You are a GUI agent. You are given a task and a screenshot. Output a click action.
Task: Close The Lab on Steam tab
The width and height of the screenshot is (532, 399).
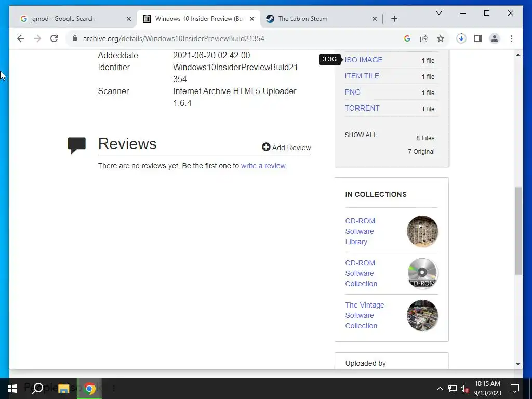(x=374, y=19)
